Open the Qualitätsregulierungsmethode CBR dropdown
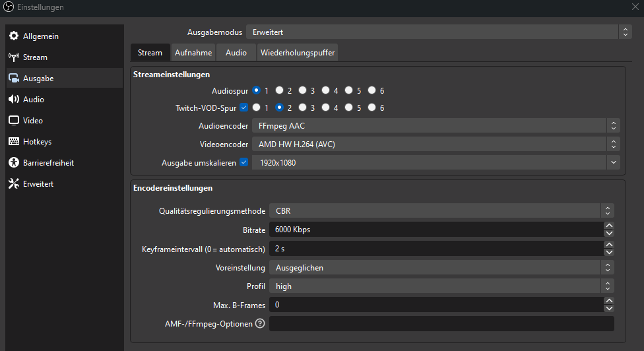 click(x=441, y=210)
